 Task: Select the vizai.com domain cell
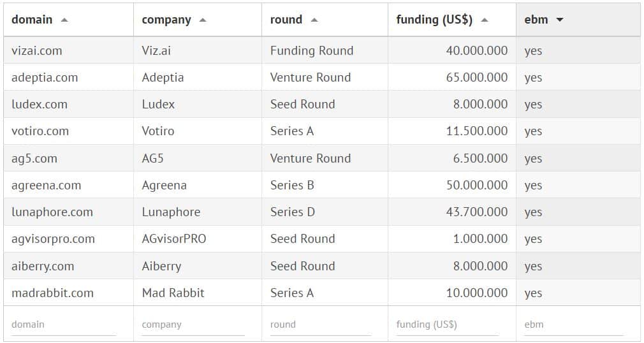37,51
